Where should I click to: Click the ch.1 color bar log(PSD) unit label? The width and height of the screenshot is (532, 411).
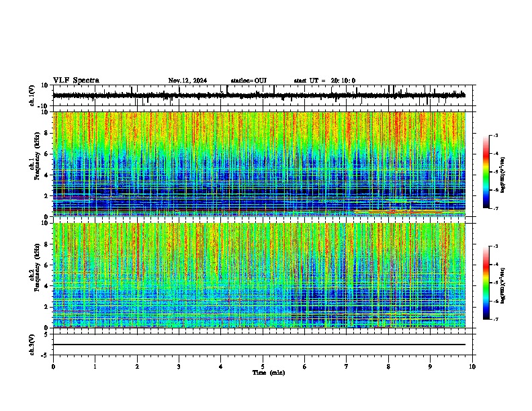coord(503,175)
